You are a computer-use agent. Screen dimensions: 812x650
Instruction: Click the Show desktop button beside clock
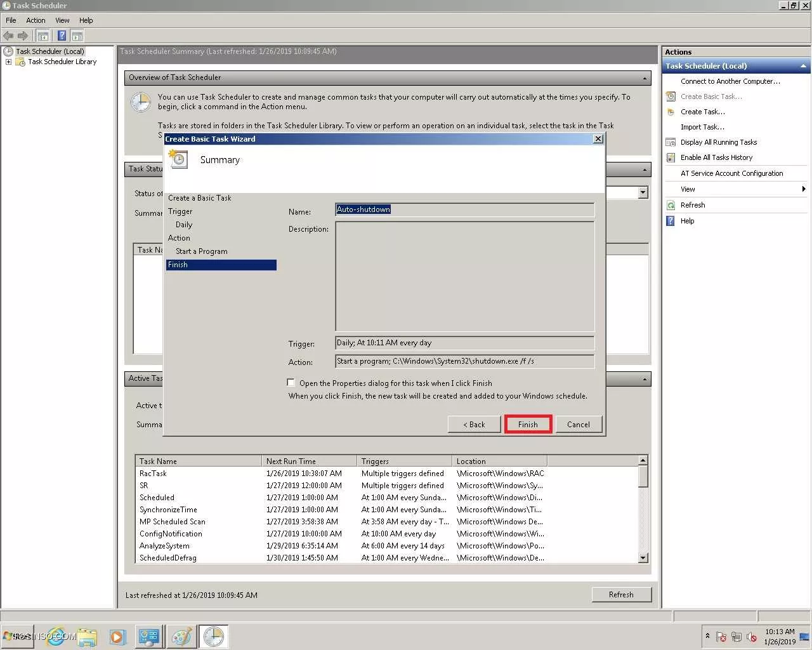coord(805,636)
